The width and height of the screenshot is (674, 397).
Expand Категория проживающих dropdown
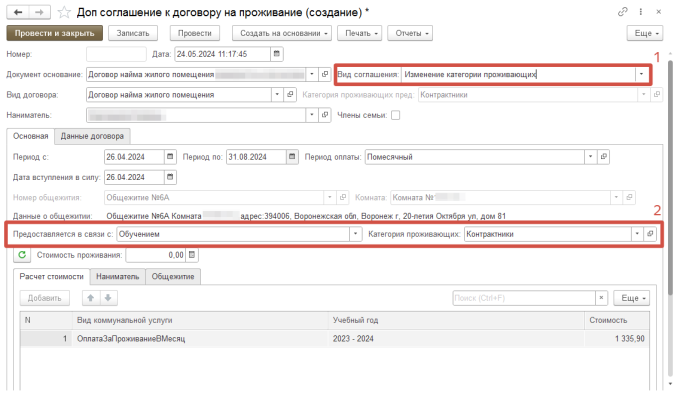[x=637, y=234]
